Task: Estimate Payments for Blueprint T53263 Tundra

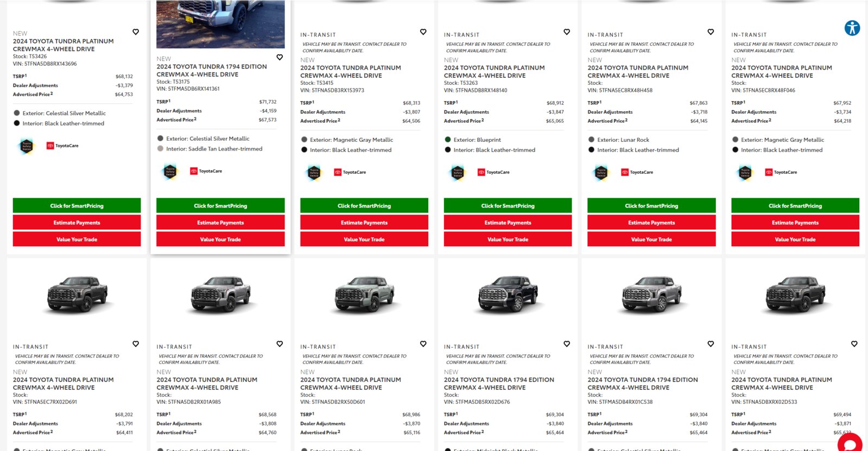Action: pos(508,222)
